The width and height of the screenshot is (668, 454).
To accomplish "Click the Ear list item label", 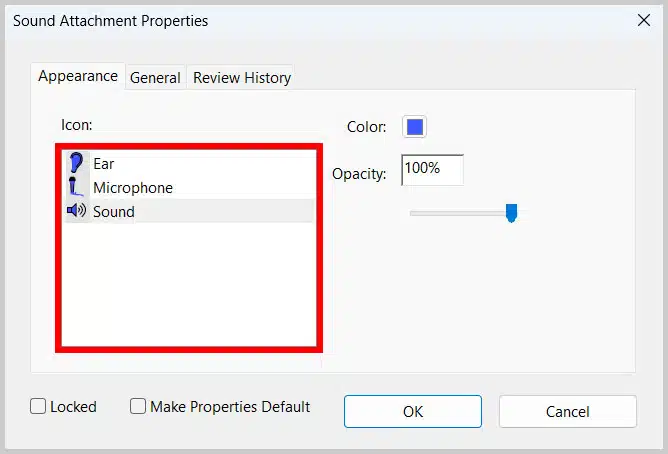I will click(110, 163).
